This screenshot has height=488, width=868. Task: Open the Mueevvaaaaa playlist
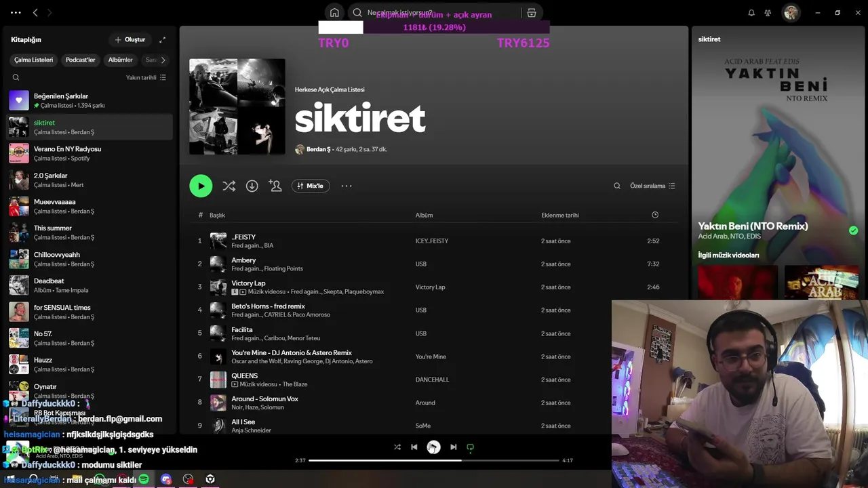click(x=90, y=206)
